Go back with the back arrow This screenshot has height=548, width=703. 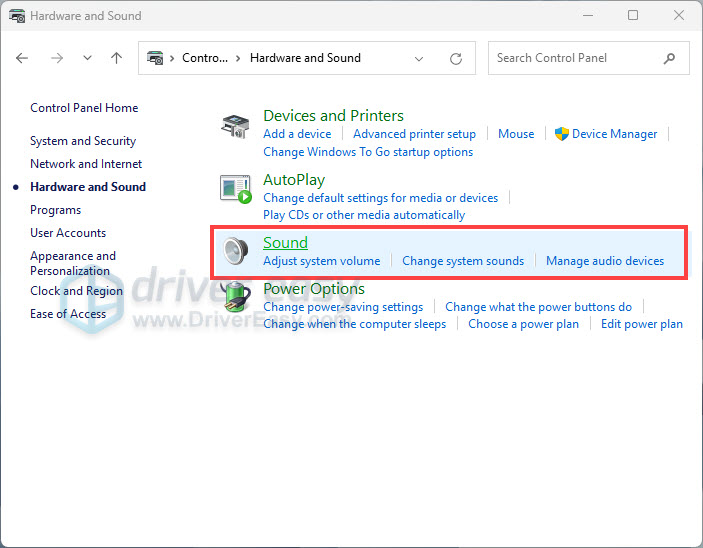pos(22,58)
